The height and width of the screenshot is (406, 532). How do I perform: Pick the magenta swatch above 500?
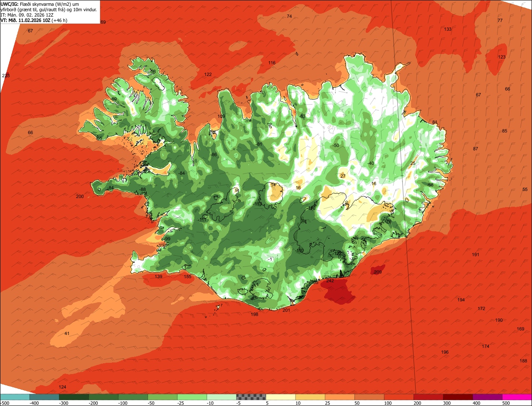tap(517, 397)
